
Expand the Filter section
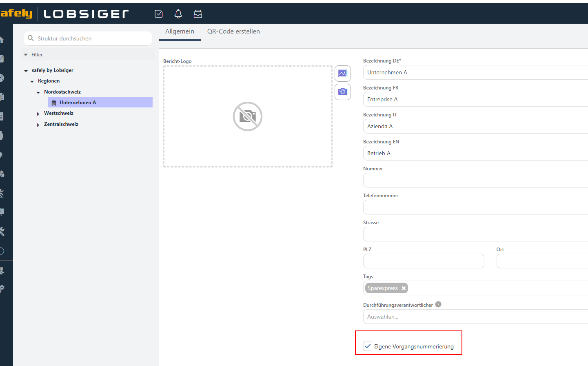click(x=26, y=55)
